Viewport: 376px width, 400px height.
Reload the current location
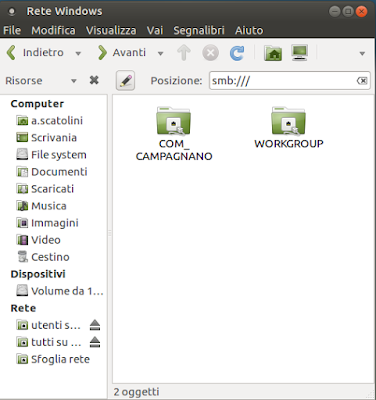237,53
